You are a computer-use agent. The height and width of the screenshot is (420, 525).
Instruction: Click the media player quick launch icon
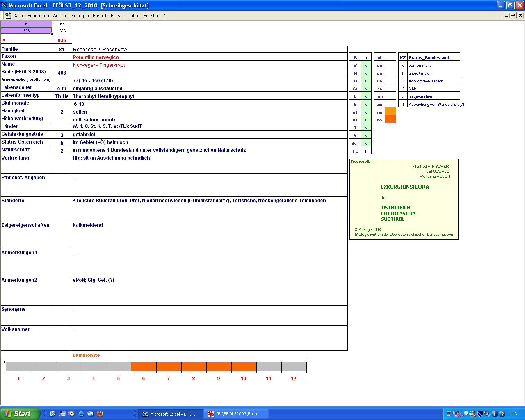click(x=71, y=414)
